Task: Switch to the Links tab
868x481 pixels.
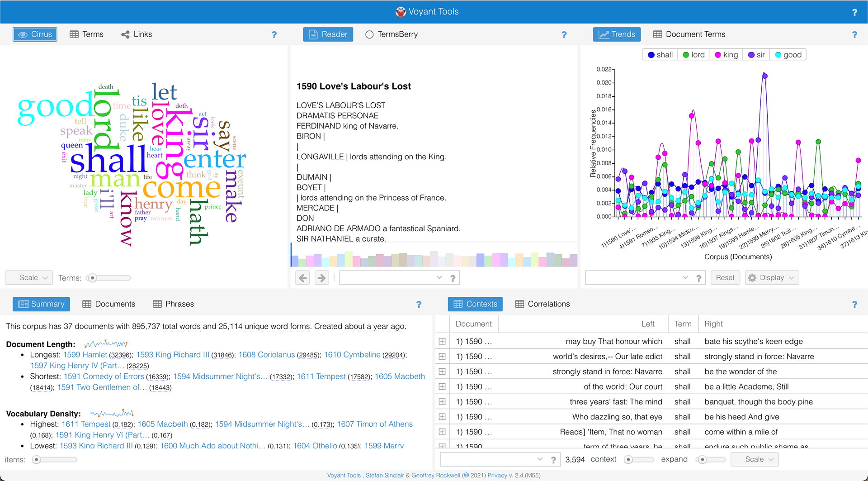Action: (137, 34)
